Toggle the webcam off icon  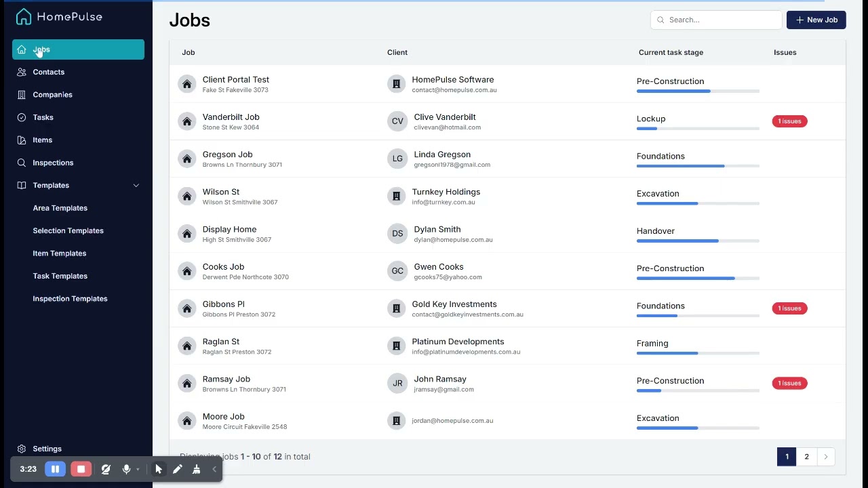point(106,469)
